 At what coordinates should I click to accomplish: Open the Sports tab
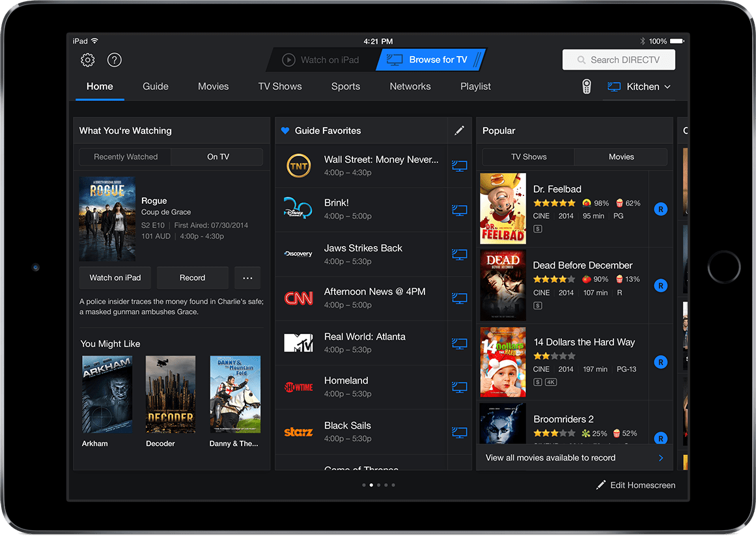click(x=345, y=87)
